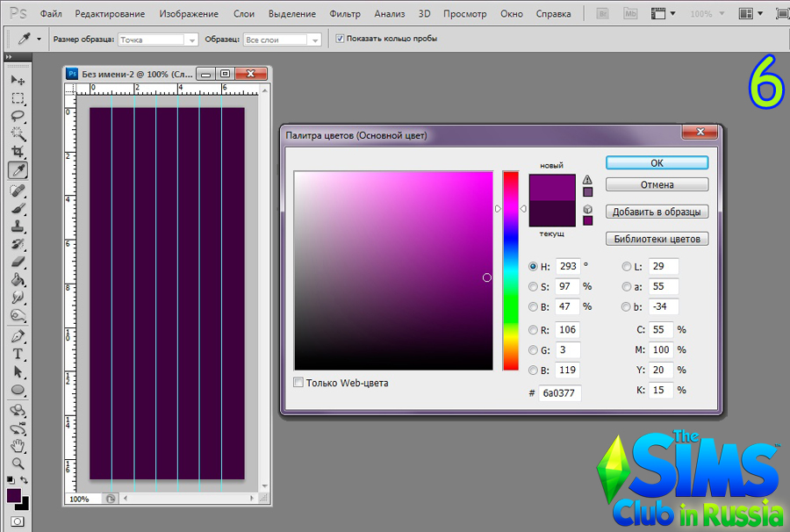This screenshot has width=790, height=532.
Task: Enable the Только Web-цвета checkbox
Action: (x=299, y=383)
